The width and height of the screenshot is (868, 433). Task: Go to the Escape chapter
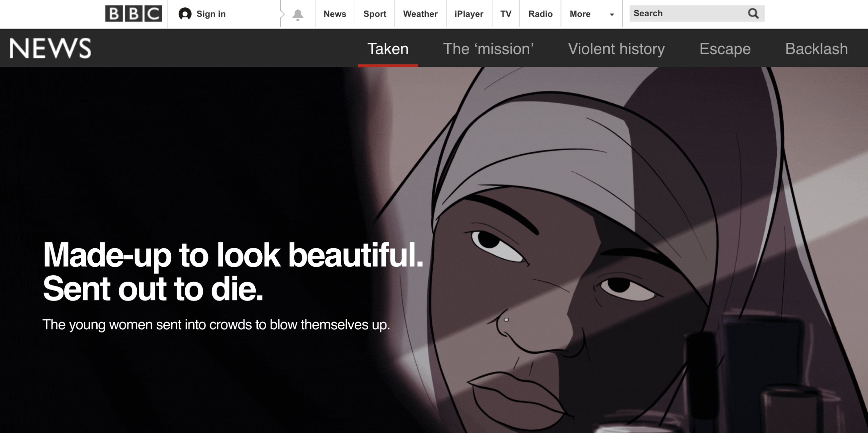tap(725, 49)
